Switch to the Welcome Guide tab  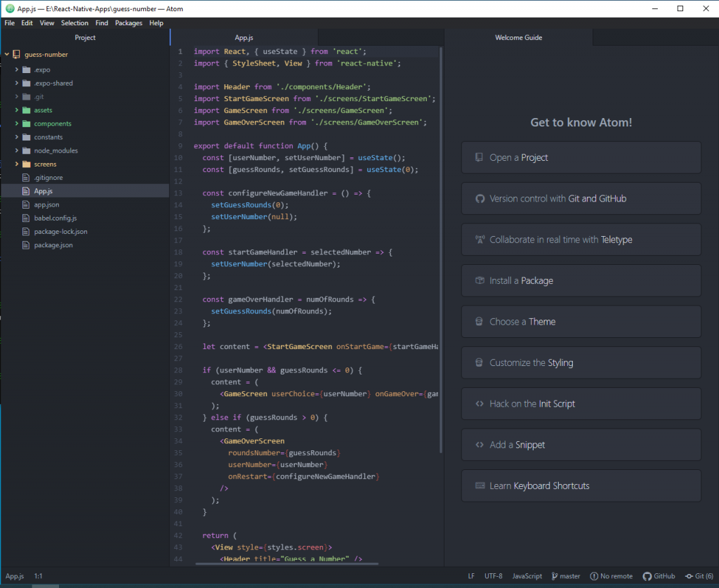tap(519, 38)
